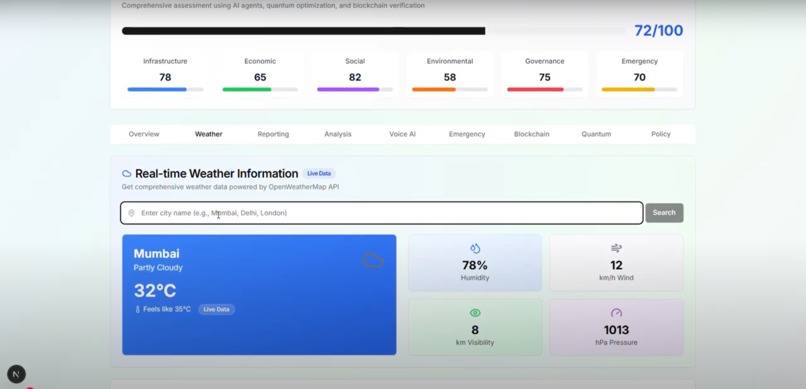Screen dimensions: 806x389
Task: Go to the Blockchain tab
Action: pos(532,134)
